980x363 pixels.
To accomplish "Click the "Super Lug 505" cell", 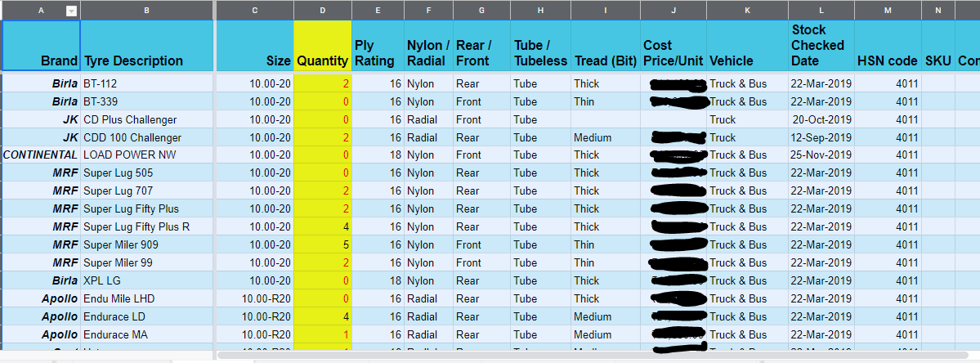I will pos(146,173).
